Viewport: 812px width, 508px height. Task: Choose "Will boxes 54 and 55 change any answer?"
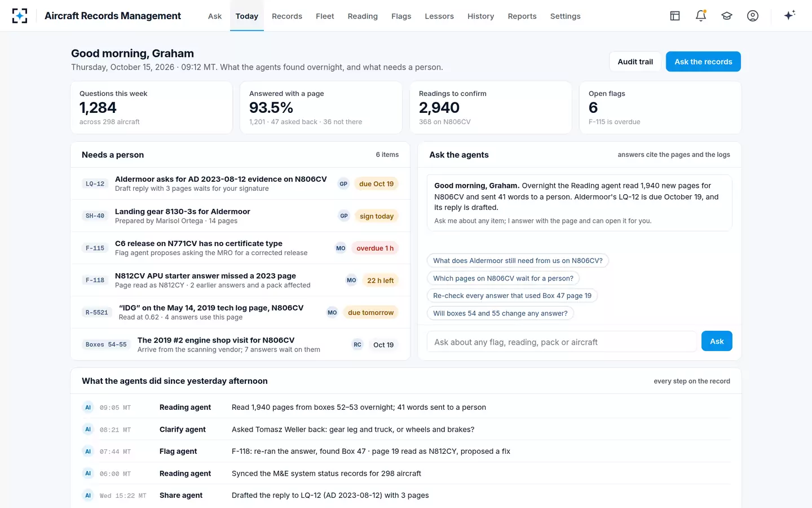pos(500,313)
